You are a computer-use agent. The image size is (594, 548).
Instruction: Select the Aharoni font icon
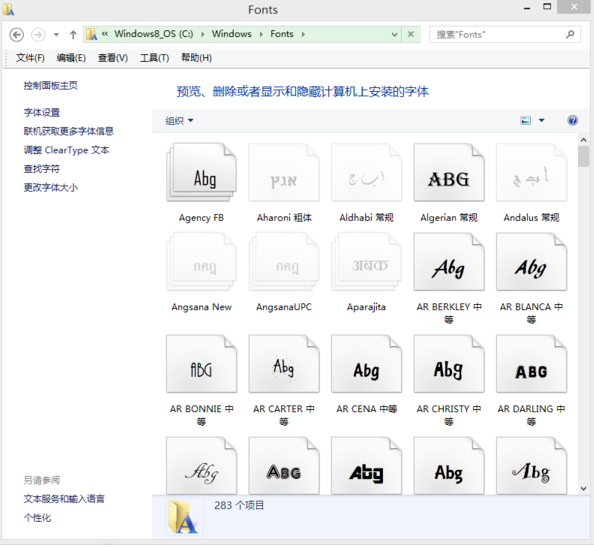[284, 173]
